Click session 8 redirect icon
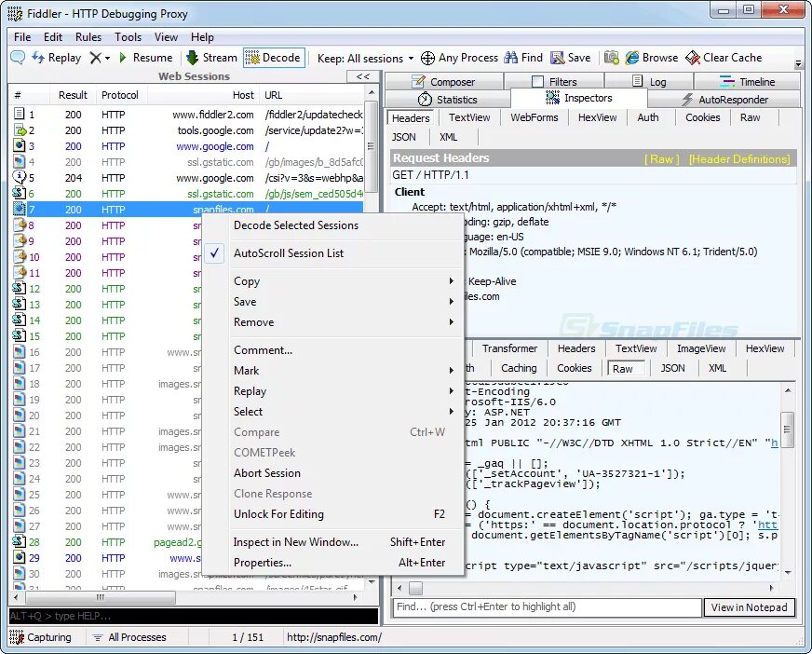 (20, 225)
